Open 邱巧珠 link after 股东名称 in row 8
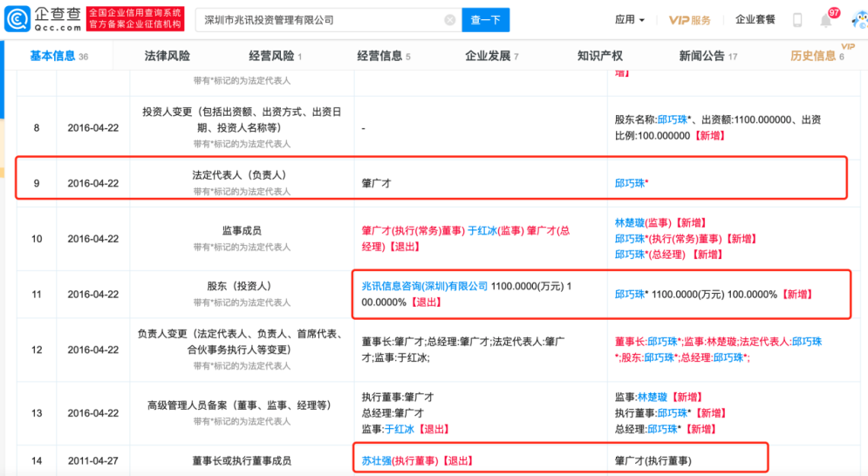The image size is (868, 476). click(672, 119)
